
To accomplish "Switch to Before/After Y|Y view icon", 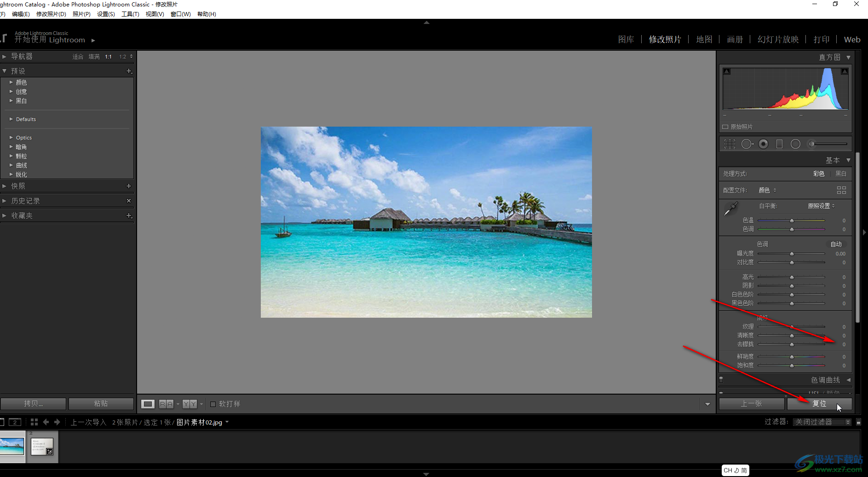I will point(190,404).
